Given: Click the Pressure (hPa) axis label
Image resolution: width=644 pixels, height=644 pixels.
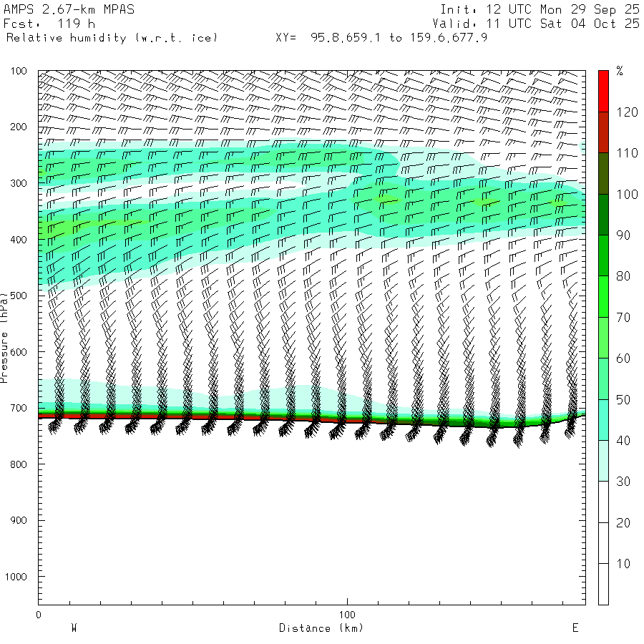Looking at the screenshot, I should point(4,336).
